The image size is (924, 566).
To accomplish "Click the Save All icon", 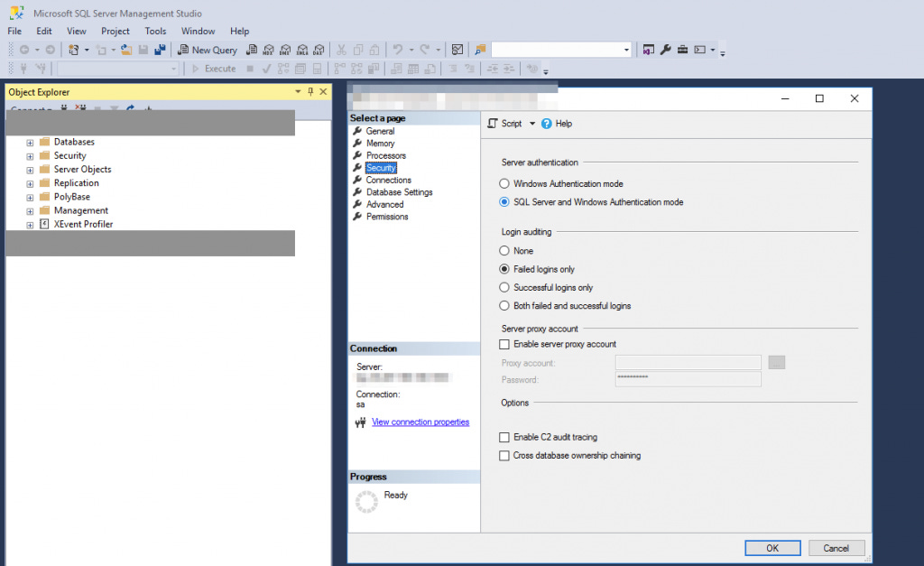I will click(160, 51).
